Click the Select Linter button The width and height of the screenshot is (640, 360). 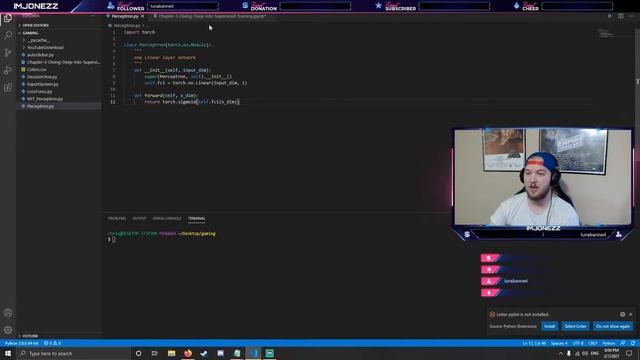[575, 326]
